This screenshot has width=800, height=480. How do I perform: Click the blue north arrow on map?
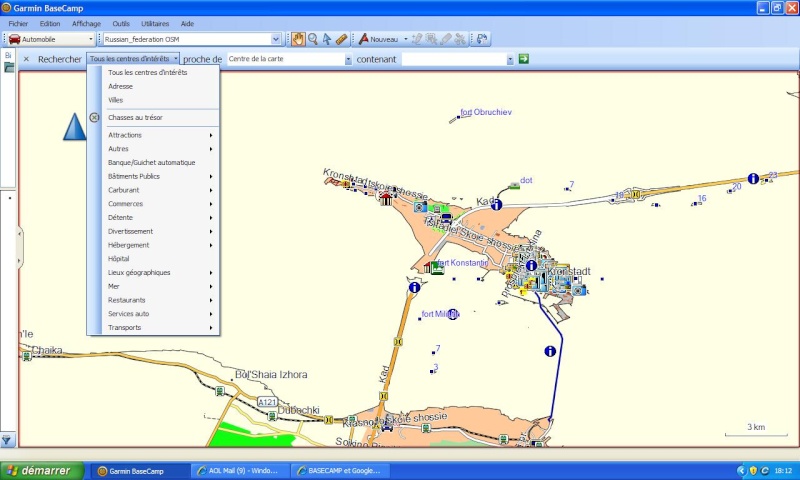[74, 127]
